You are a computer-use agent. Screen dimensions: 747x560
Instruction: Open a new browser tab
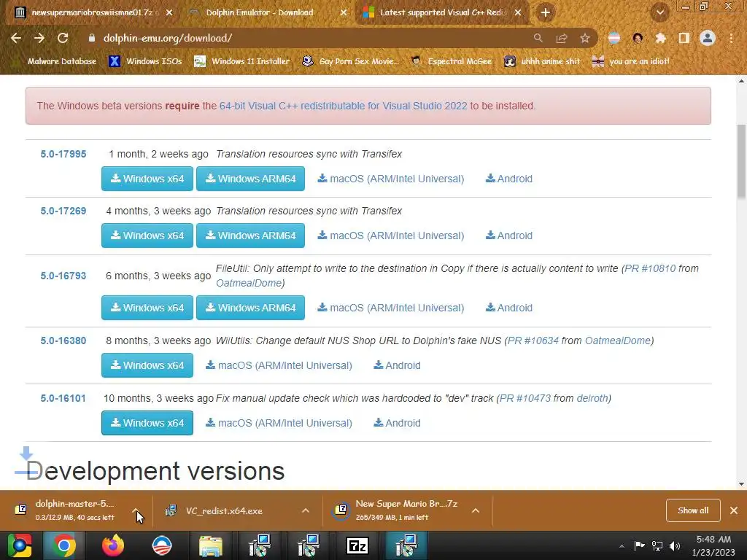(546, 13)
